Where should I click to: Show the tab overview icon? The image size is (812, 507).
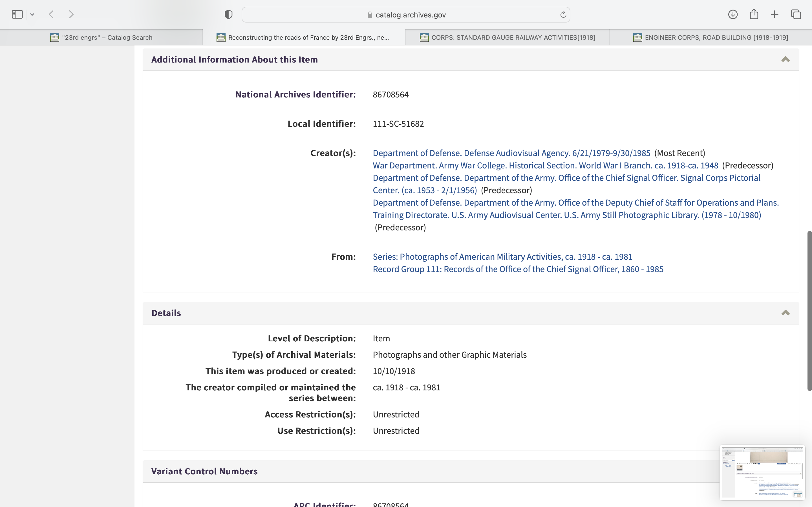click(796, 14)
